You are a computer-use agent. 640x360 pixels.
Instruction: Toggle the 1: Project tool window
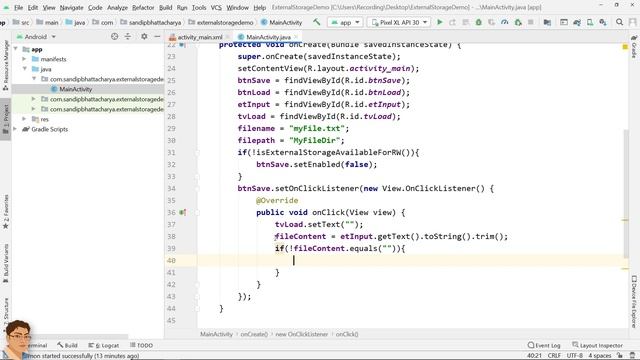(x=6, y=119)
